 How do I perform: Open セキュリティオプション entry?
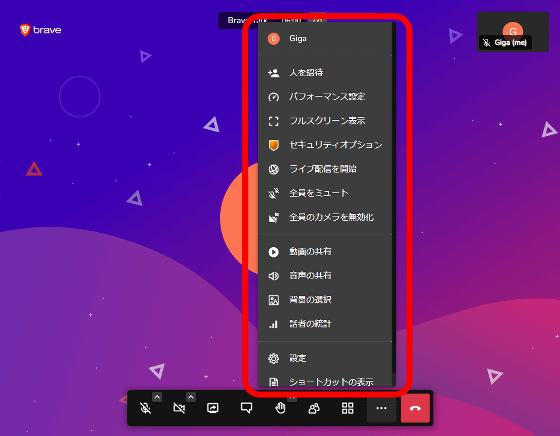[325, 145]
